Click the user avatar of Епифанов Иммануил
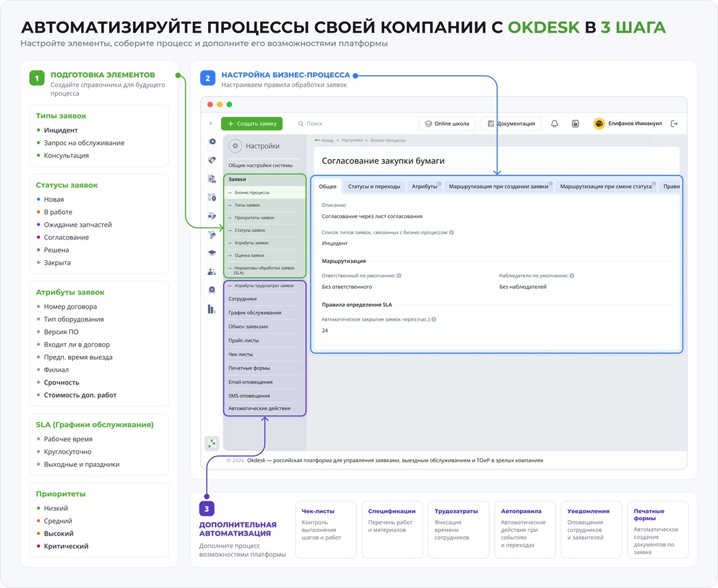 pyautogui.click(x=599, y=124)
